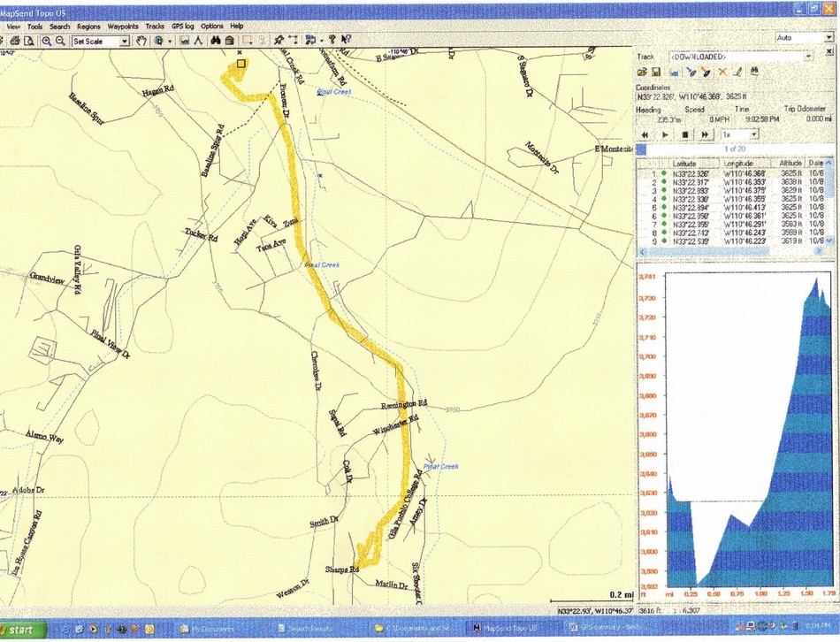Viewport: 840px width, 642px height.
Task: Expand the arrow beside the flags icon
Action: point(320,41)
